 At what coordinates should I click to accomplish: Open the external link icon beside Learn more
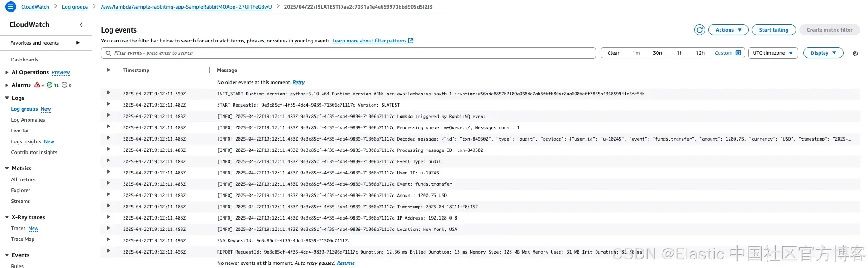pos(411,41)
